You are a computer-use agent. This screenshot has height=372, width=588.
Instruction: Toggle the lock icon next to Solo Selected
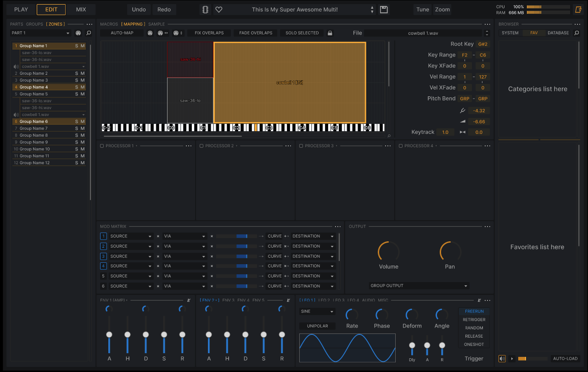tap(330, 33)
